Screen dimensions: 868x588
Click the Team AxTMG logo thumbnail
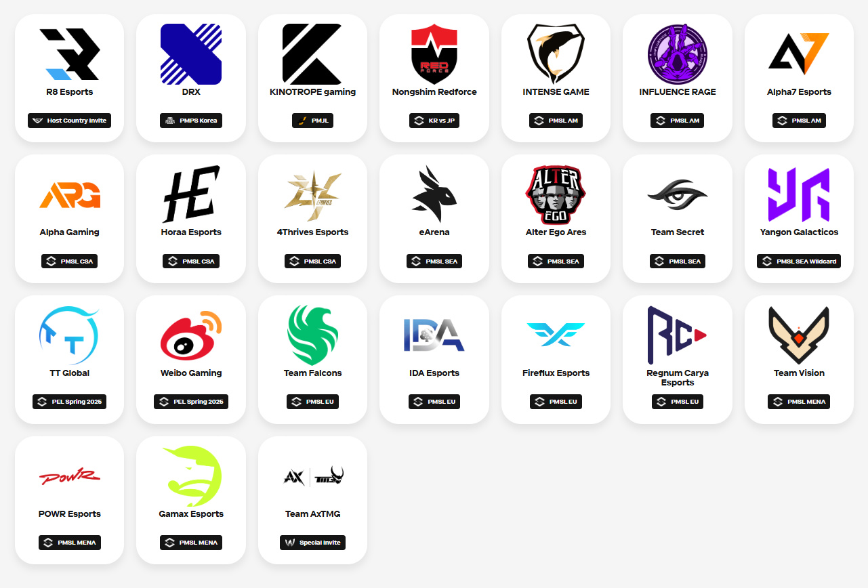pos(313,476)
